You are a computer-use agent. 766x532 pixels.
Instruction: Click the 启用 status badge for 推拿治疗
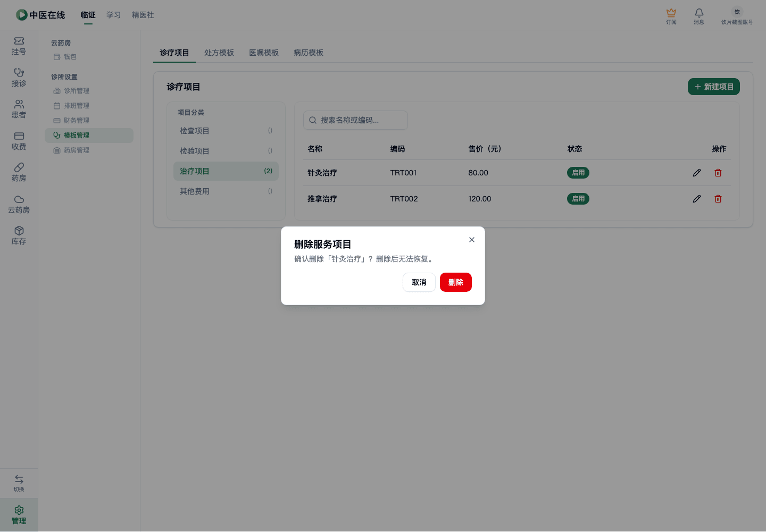coord(578,199)
